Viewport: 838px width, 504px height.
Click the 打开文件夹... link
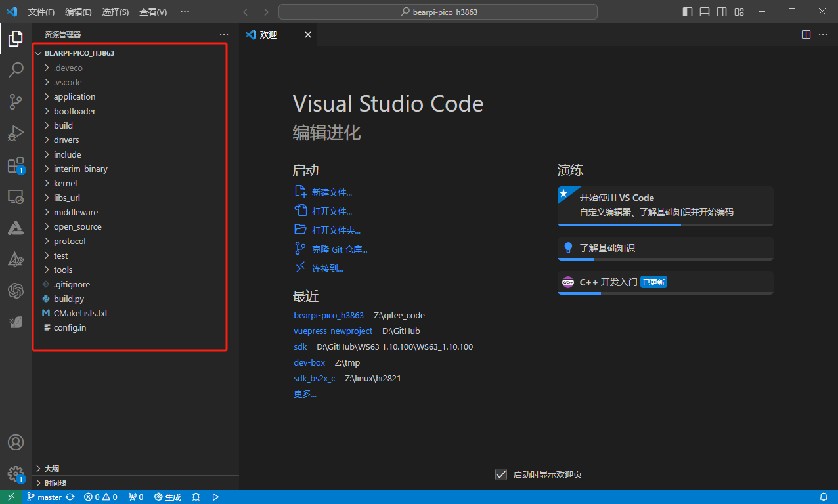[x=336, y=230]
